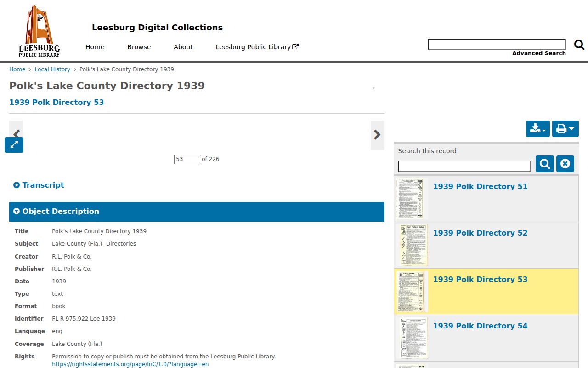Collapse the Object Description panel

pyautogui.click(x=197, y=212)
